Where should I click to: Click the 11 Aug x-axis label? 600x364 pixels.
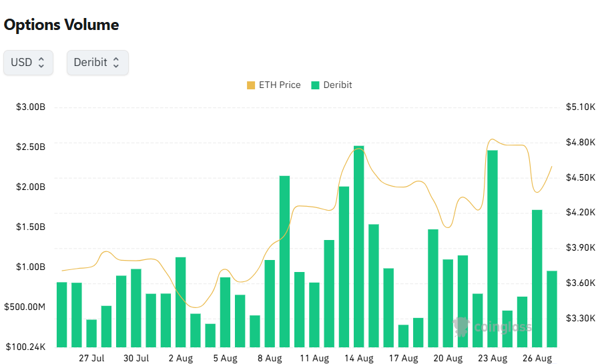coord(314,358)
